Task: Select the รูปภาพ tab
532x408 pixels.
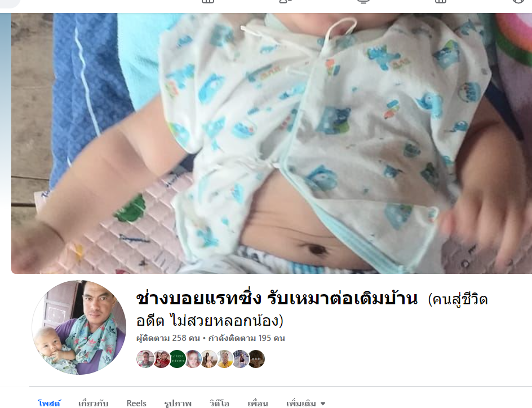Action: tap(178, 403)
